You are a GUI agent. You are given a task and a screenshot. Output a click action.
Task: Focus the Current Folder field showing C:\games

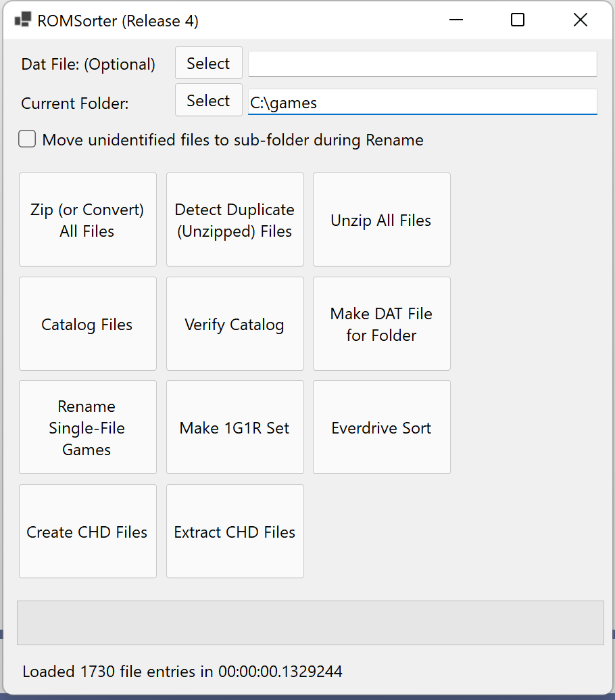[422, 101]
